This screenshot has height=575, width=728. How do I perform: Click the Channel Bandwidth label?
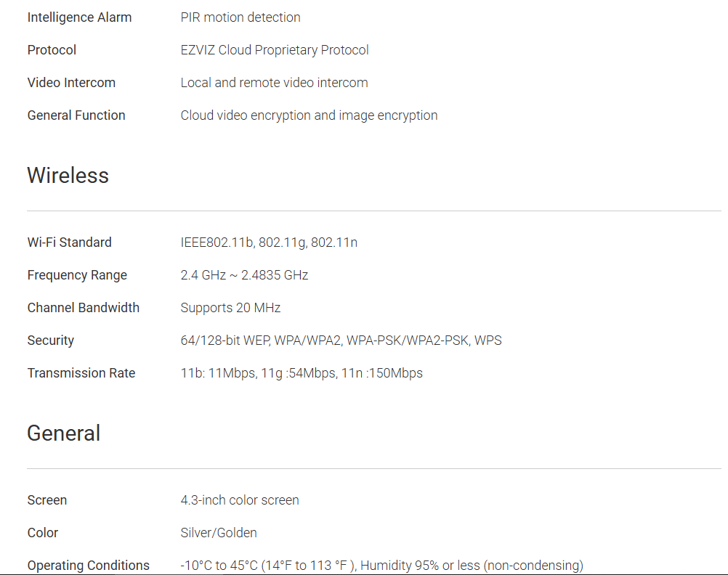[x=84, y=308]
